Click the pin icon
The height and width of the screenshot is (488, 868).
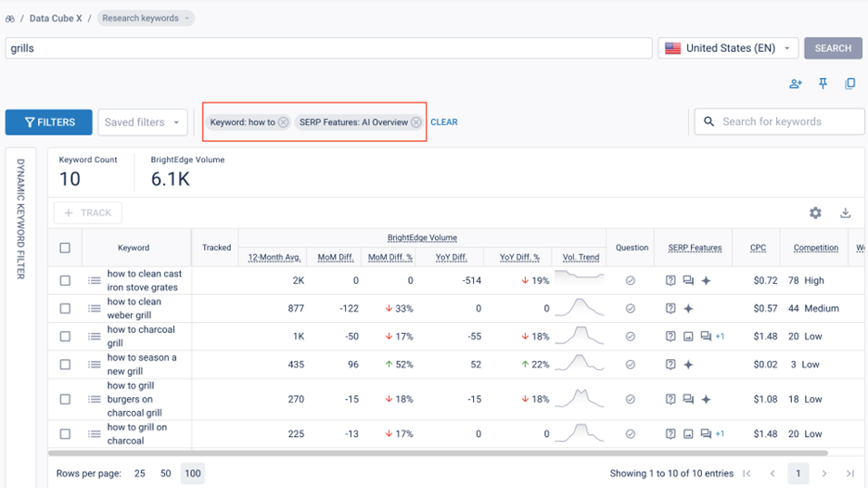pyautogui.click(x=823, y=83)
